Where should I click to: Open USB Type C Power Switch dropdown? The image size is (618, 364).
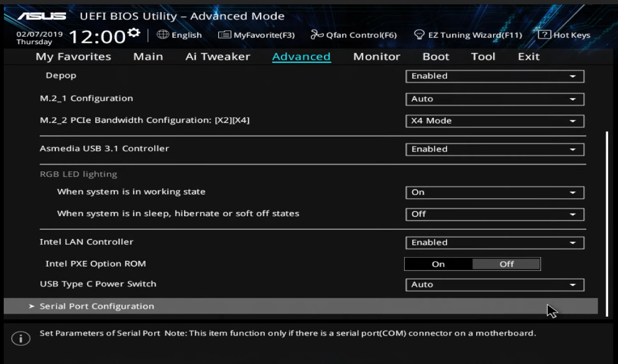point(495,284)
